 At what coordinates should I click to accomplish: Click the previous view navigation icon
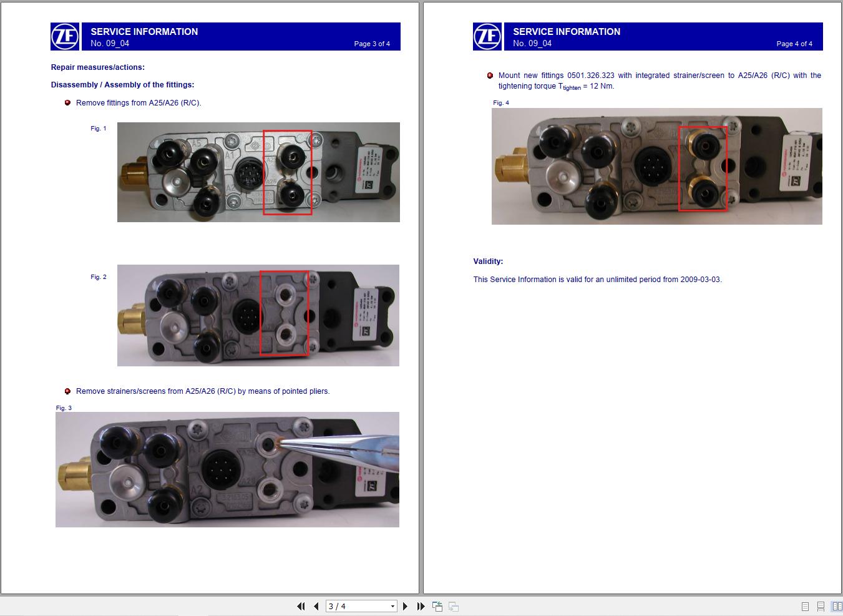[437, 606]
